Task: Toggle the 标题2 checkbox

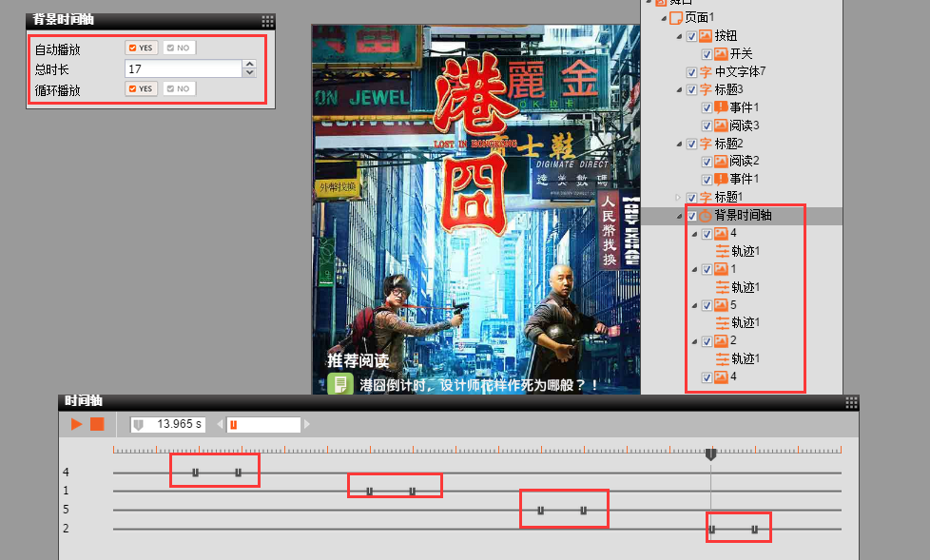Action: (x=691, y=145)
